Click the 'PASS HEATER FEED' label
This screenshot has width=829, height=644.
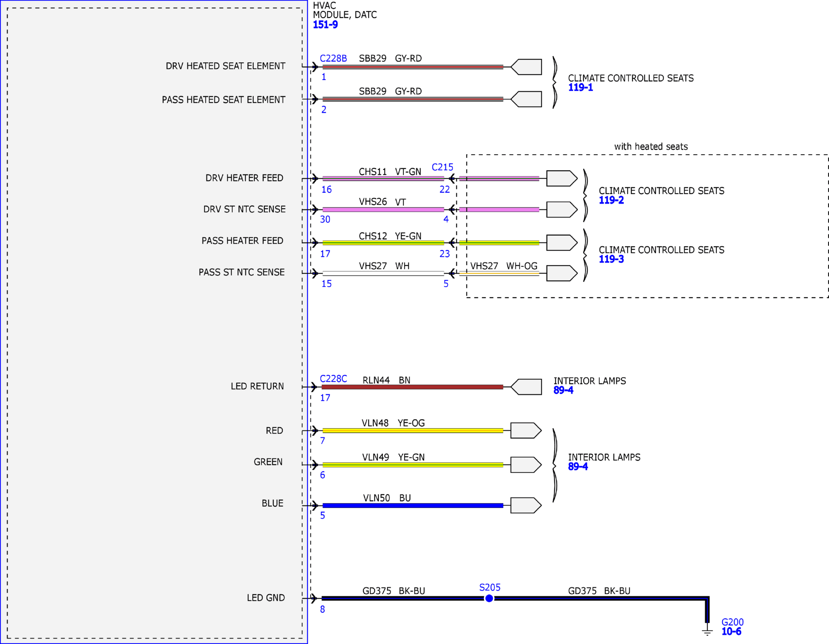click(x=242, y=241)
